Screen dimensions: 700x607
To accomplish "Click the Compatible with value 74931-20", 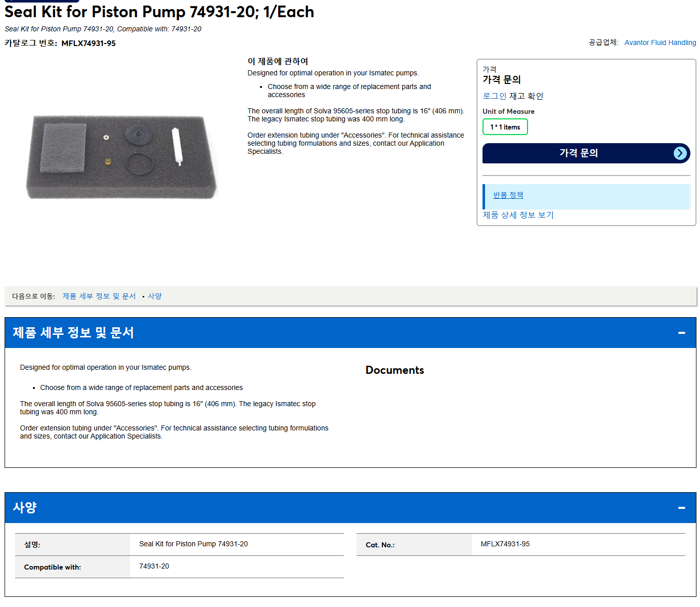I will pyautogui.click(x=154, y=567).
